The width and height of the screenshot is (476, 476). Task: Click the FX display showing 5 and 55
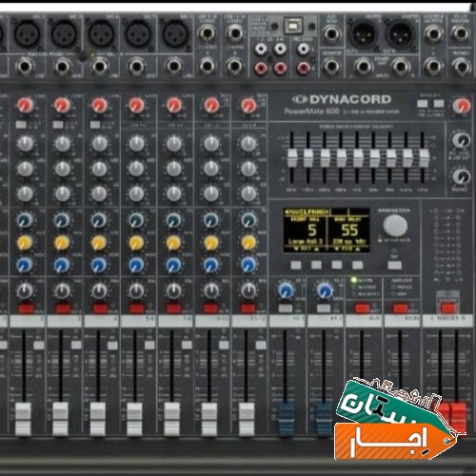327,230
